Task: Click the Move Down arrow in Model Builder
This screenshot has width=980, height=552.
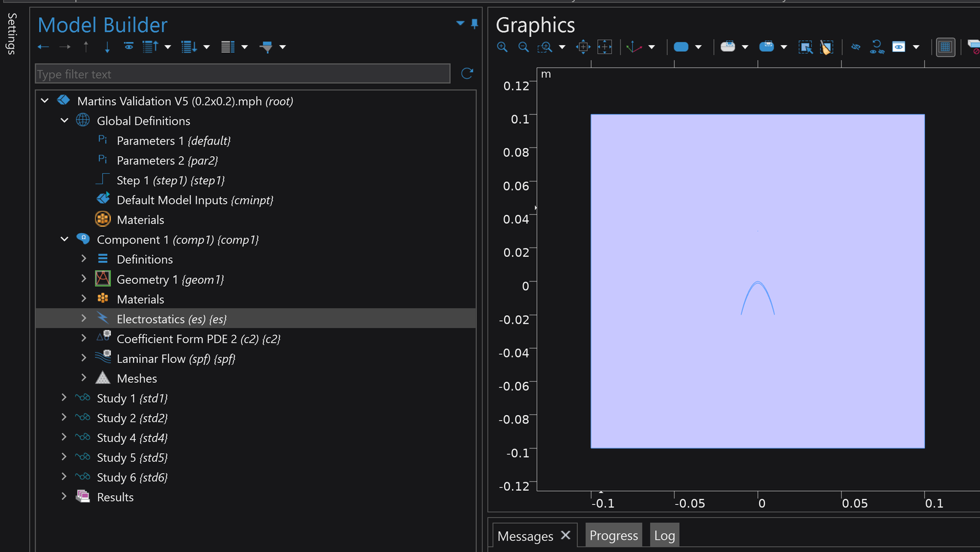Action: coord(107,47)
